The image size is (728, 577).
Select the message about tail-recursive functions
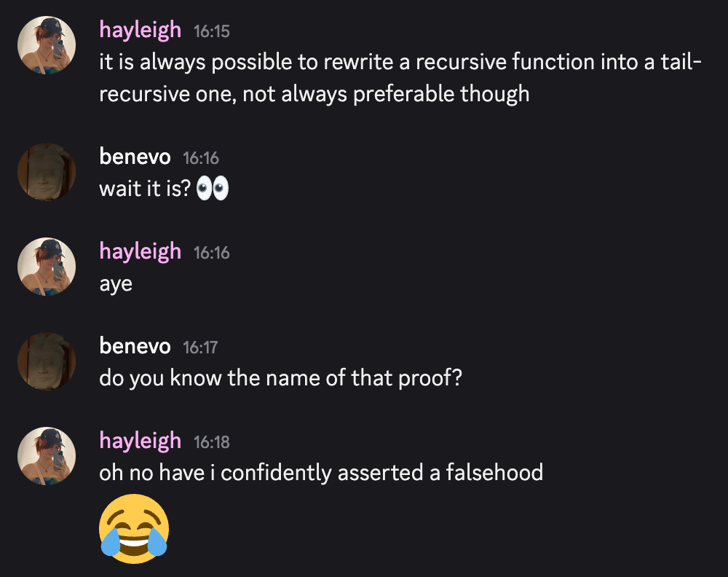point(400,78)
